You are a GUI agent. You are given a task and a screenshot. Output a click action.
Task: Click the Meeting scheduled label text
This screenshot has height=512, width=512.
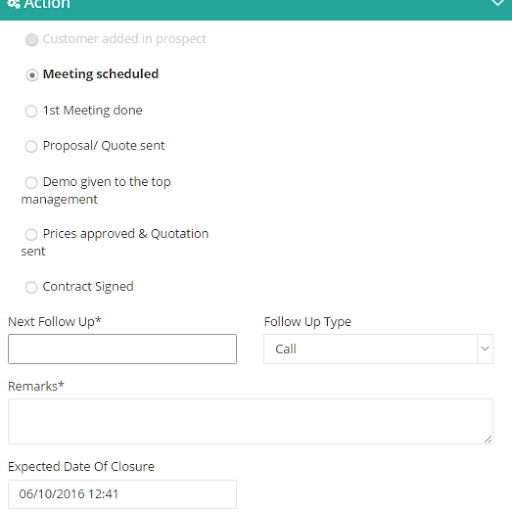coord(101,74)
